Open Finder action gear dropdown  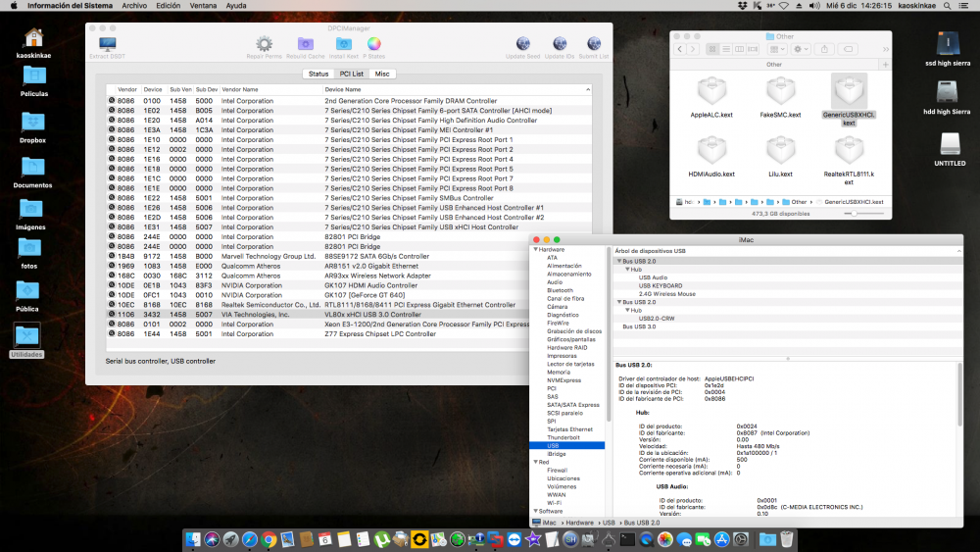point(800,49)
